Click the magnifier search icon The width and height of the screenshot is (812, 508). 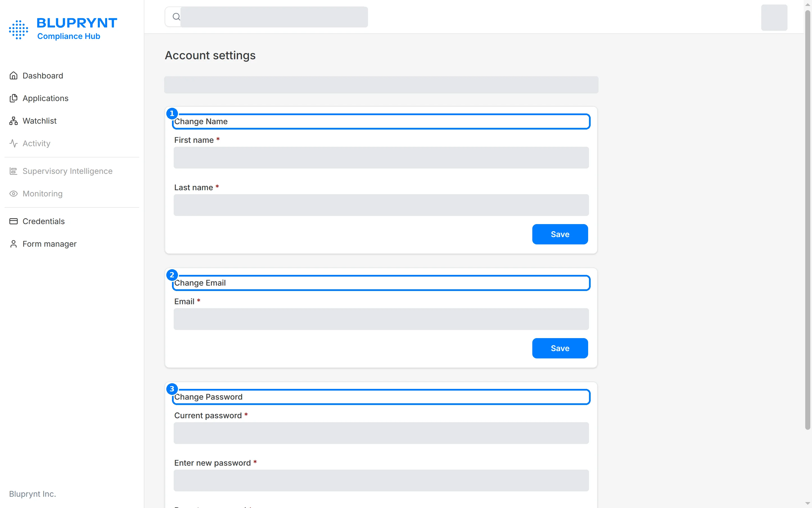(x=176, y=16)
